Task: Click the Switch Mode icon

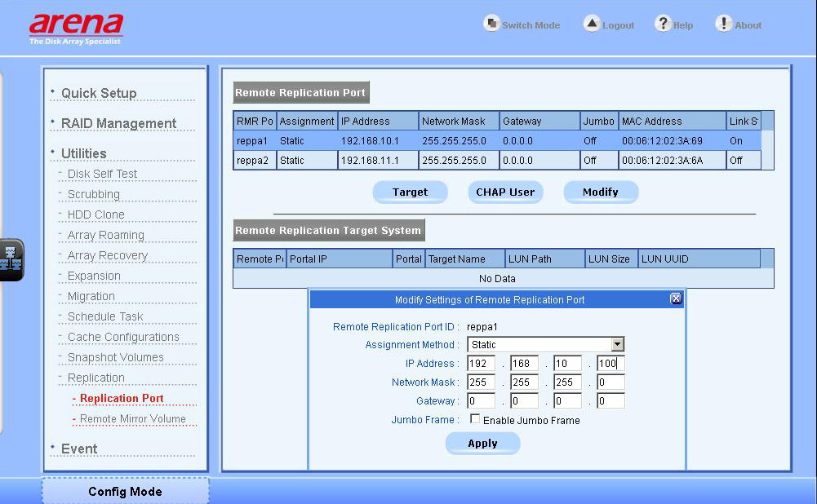Action: [491, 24]
